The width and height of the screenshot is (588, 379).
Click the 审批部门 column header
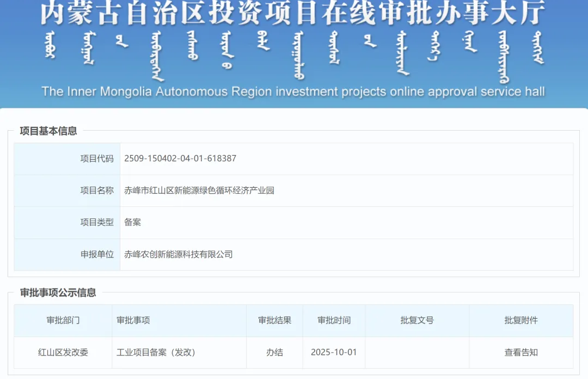(62, 321)
